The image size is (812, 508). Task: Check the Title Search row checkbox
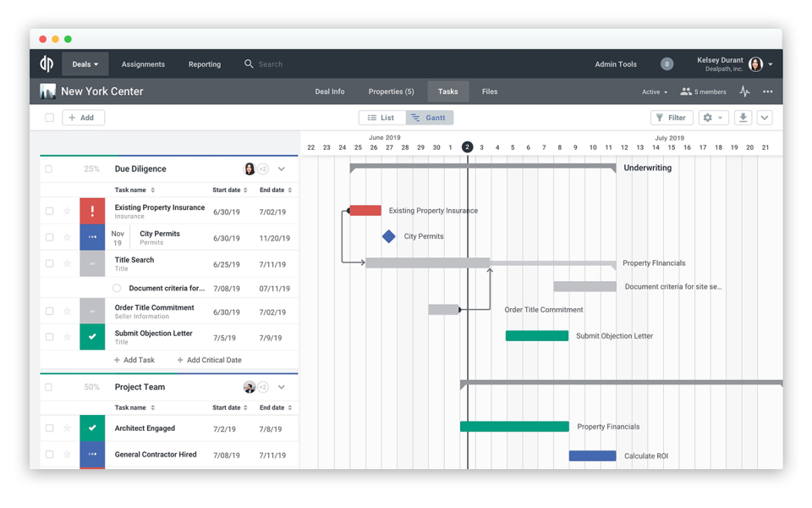[49, 263]
